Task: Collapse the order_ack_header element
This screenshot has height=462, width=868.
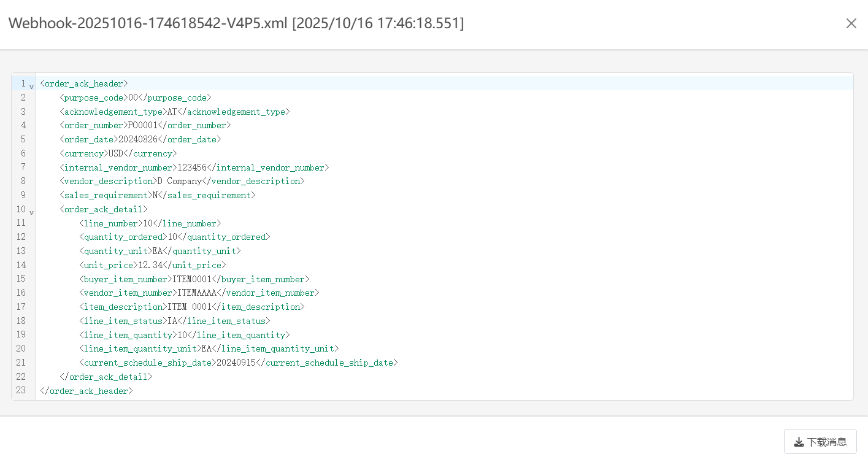Action: 31,86
